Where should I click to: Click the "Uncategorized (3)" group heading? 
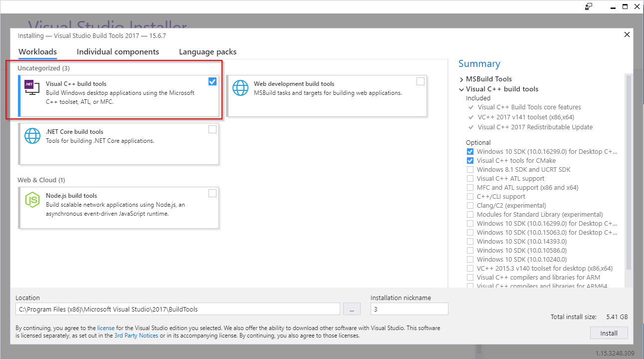pos(44,68)
